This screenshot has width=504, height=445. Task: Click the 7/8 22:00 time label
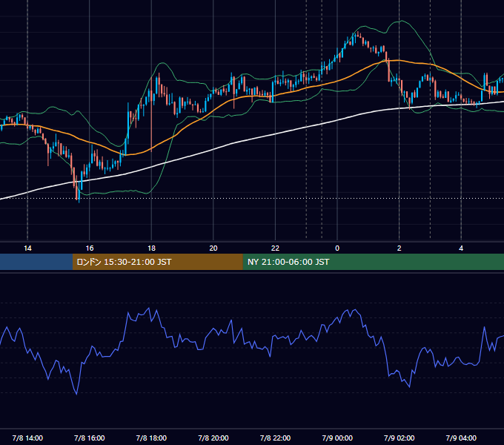(x=275, y=438)
